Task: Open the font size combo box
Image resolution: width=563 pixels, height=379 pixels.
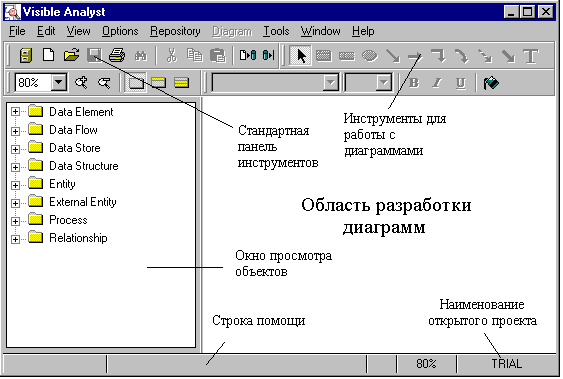Action: pos(368,83)
